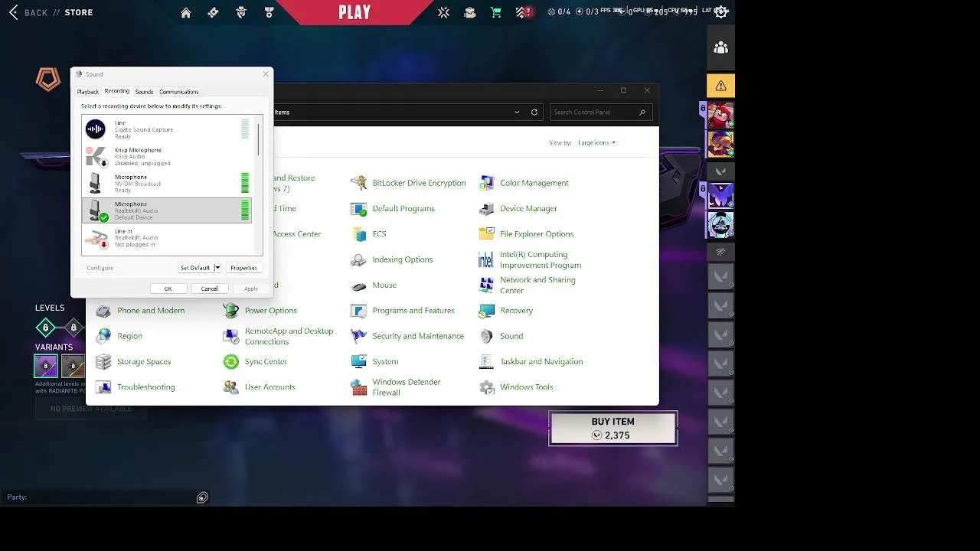Open the Security and Maintenance link
The width and height of the screenshot is (980, 551).
(418, 336)
